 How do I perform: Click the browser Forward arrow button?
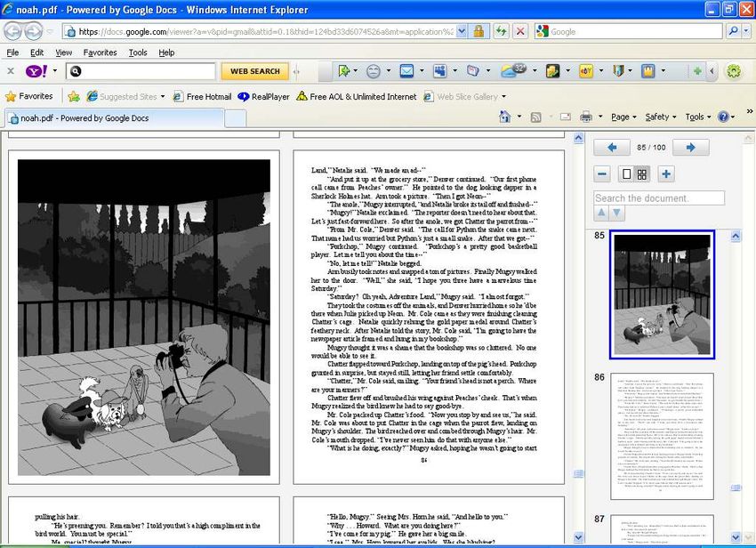[33, 32]
